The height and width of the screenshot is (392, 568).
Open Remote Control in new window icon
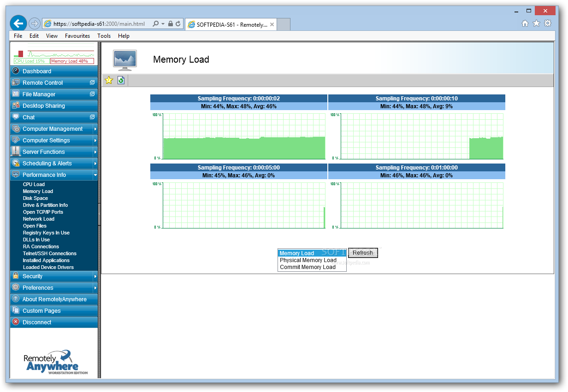(92, 82)
